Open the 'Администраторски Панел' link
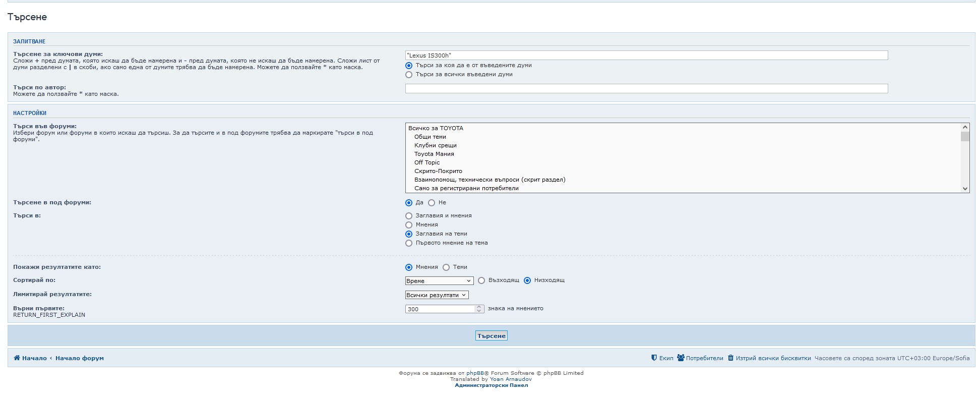 pos(492,385)
